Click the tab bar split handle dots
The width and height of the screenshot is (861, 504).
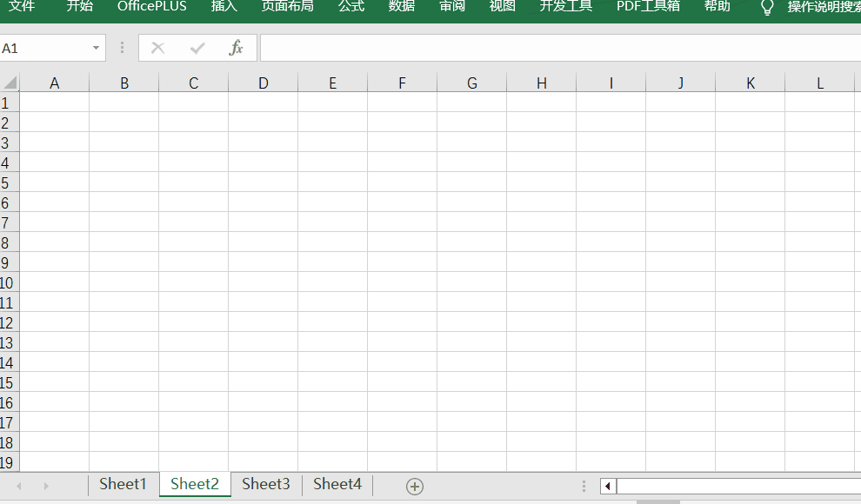[584, 486]
